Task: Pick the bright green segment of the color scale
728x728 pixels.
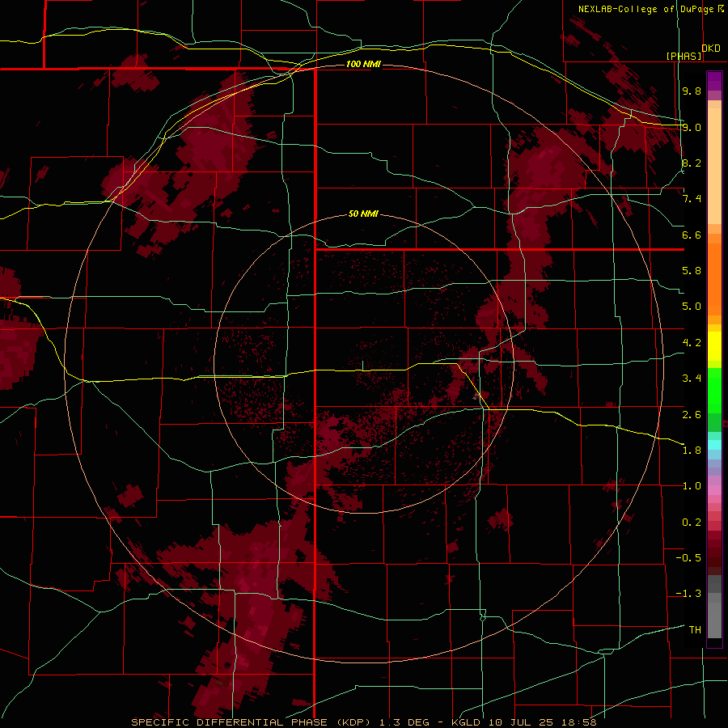Action: click(x=714, y=391)
